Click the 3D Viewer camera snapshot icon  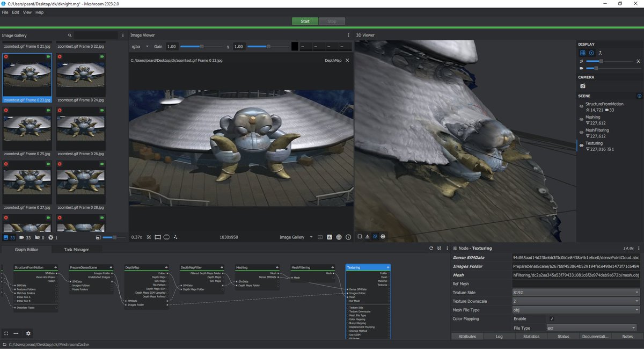coord(583,86)
